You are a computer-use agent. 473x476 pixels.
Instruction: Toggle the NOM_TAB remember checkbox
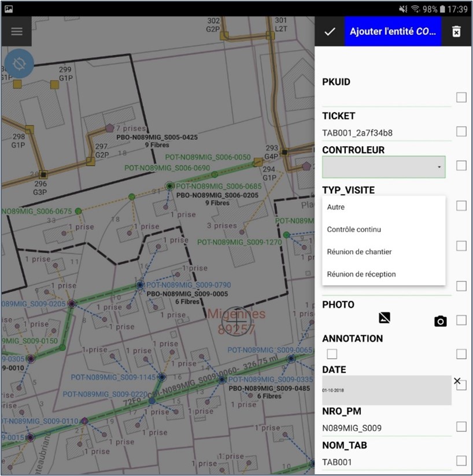click(x=461, y=460)
